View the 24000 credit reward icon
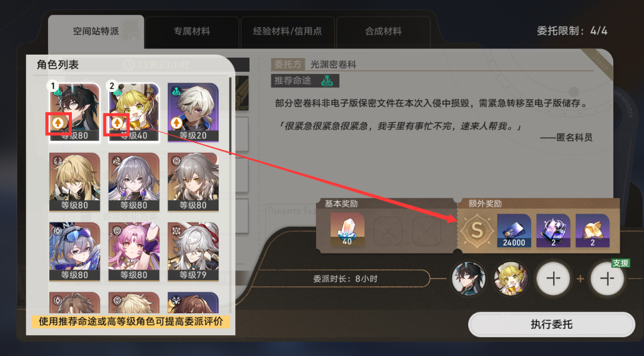 [514, 231]
